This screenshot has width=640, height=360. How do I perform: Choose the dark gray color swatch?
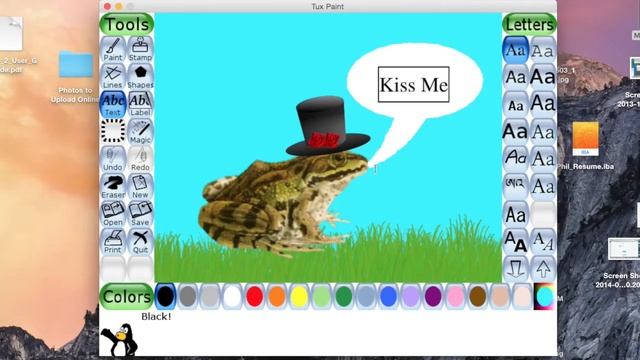[x=188, y=296]
